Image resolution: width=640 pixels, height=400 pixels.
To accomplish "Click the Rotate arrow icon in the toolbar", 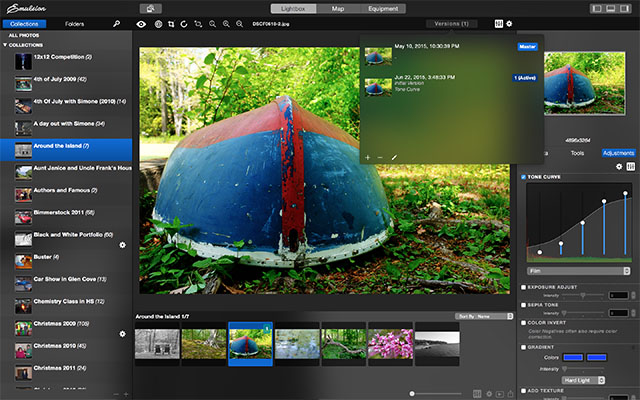I will [184, 24].
